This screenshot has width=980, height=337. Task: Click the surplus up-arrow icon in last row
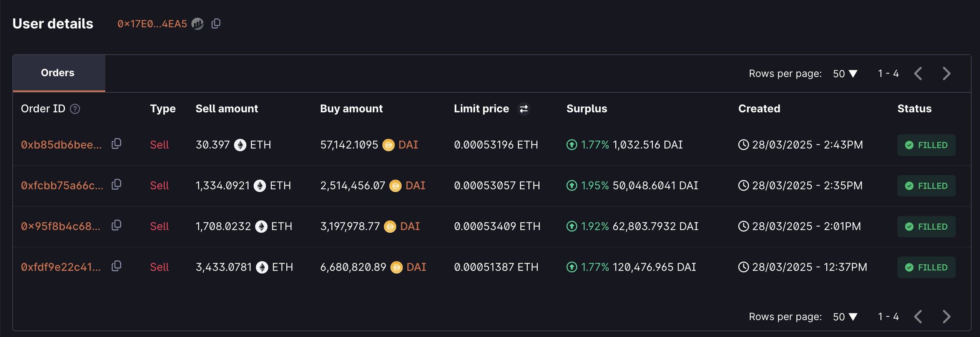572,267
